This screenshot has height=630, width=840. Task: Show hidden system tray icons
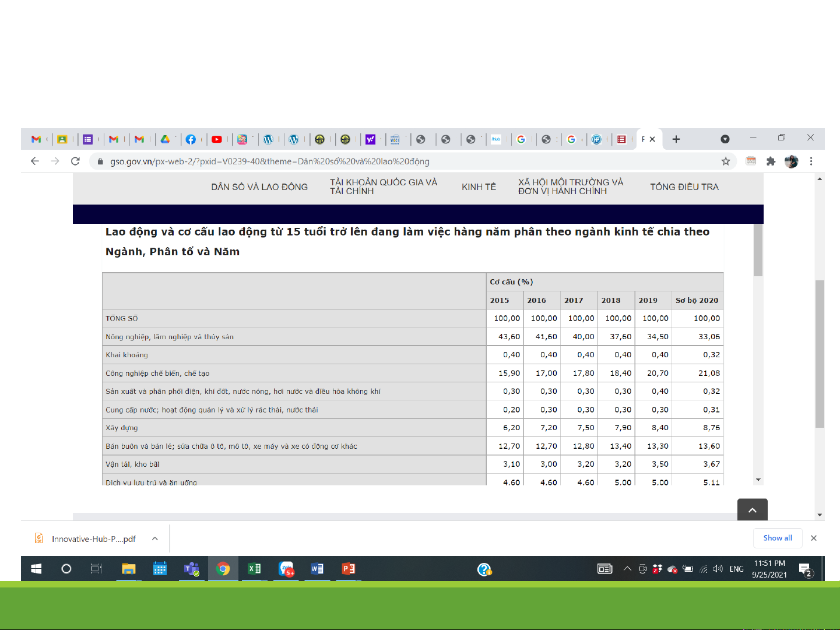(x=627, y=569)
